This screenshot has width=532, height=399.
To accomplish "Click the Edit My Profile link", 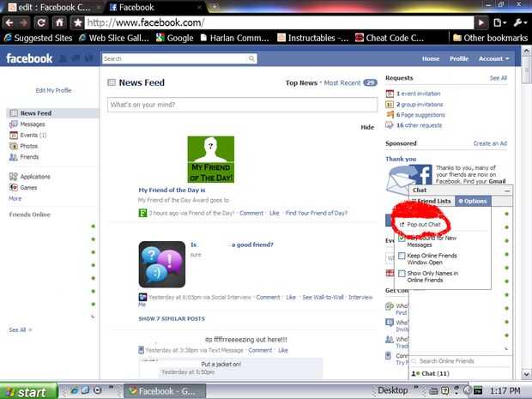I will [53, 90].
